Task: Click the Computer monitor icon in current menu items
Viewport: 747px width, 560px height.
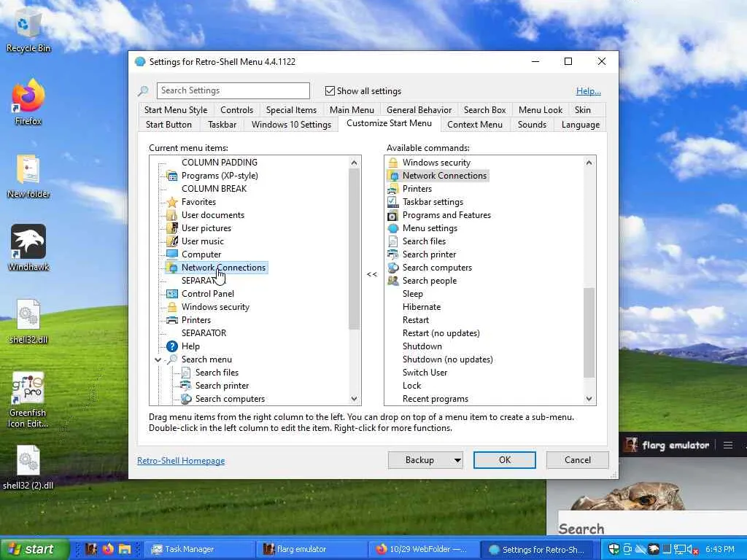Action: (x=172, y=254)
